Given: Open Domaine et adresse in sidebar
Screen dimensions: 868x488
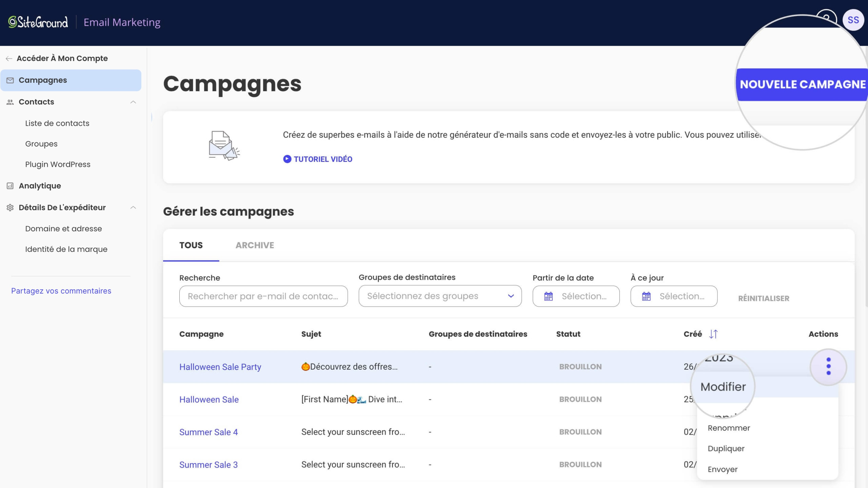Looking at the screenshot, I should pyautogui.click(x=63, y=229).
